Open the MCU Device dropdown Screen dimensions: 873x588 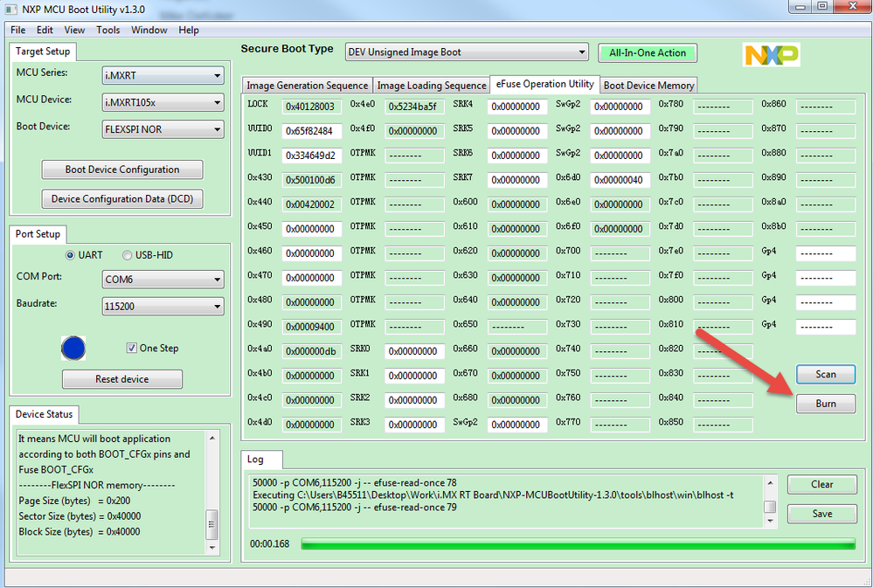(x=163, y=102)
